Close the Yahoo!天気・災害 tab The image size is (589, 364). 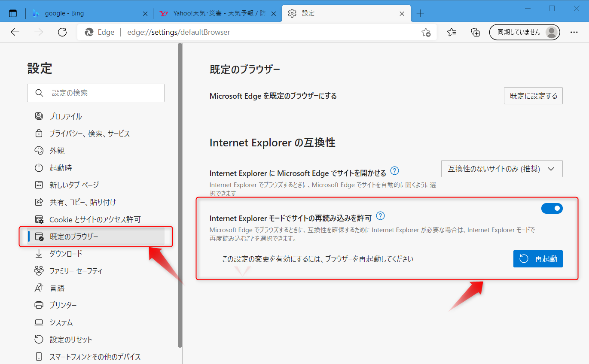pos(274,13)
